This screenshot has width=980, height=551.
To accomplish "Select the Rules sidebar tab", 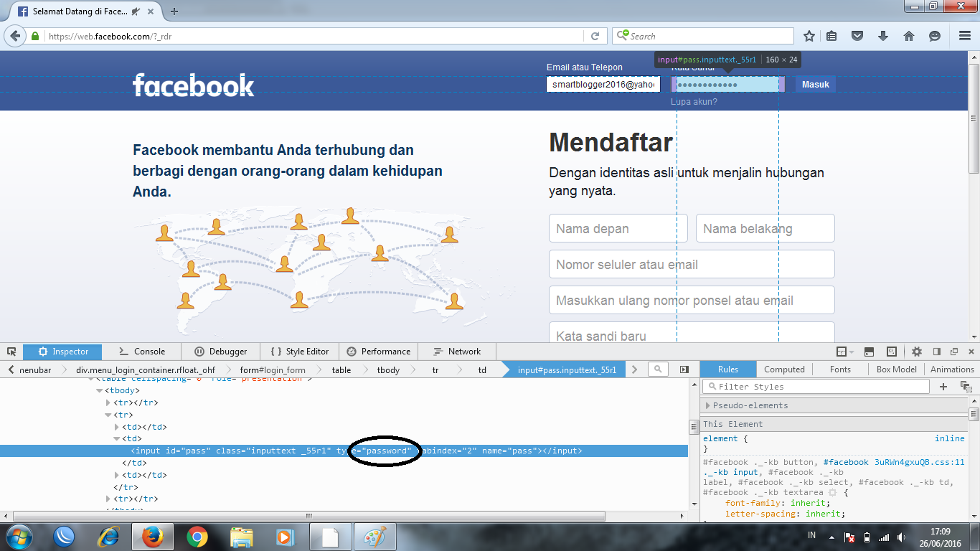I will [x=728, y=369].
